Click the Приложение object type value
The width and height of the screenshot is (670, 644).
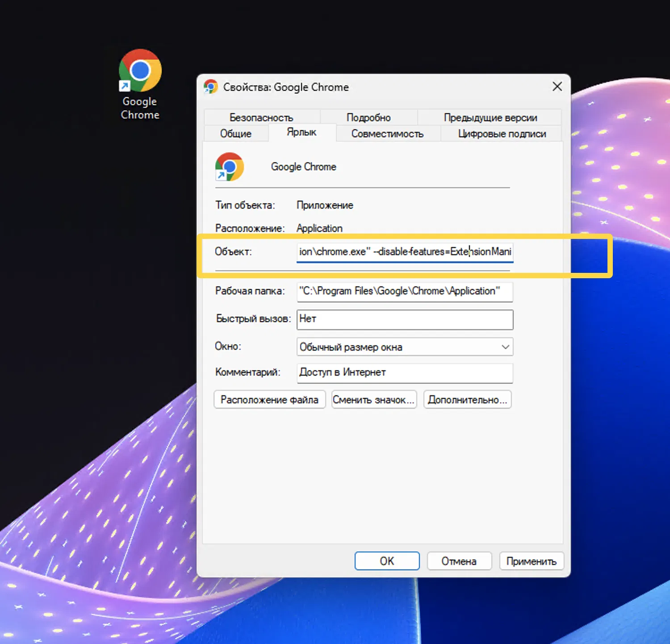click(325, 205)
